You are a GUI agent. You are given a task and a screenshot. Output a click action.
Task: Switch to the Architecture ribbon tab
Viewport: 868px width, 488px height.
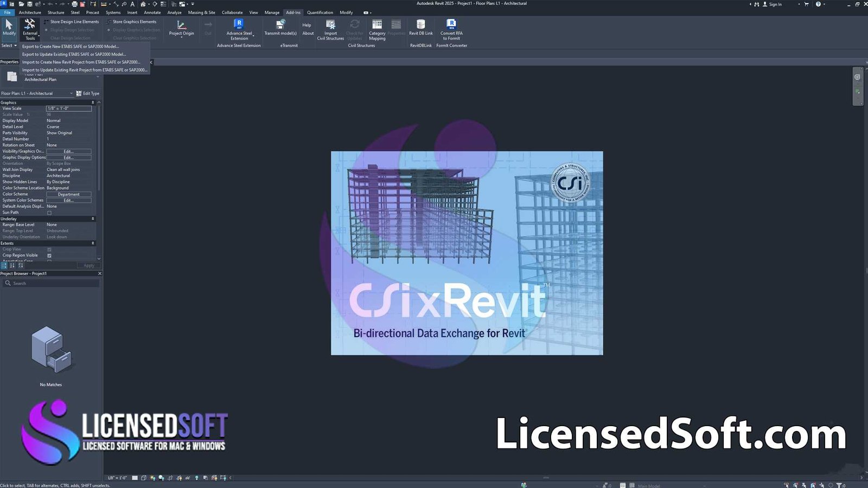click(30, 12)
